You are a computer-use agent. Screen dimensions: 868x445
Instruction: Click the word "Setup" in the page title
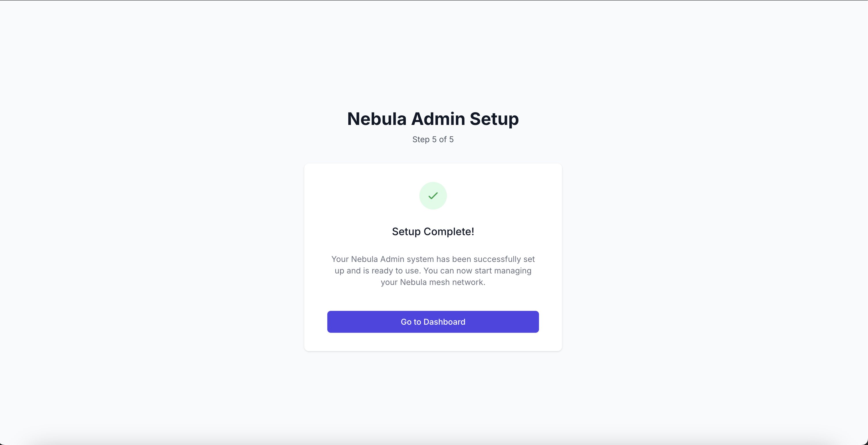(x=494, y=119)
